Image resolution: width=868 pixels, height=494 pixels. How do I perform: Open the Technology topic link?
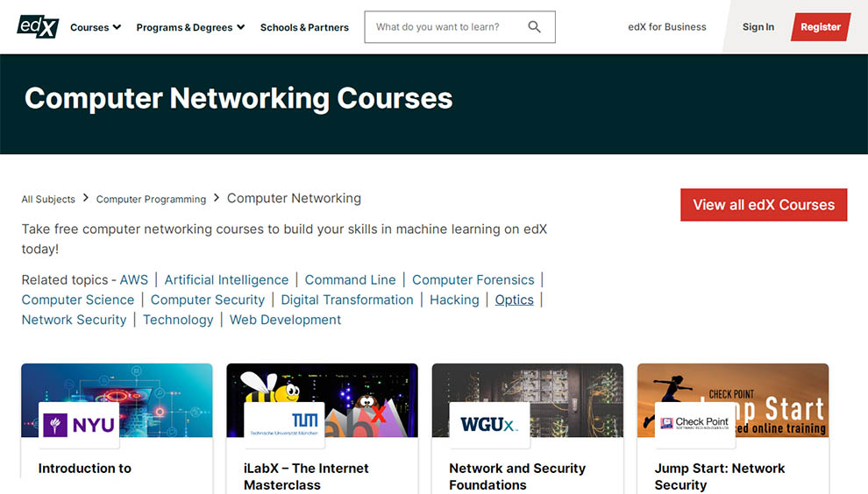[x=178, y=320]
